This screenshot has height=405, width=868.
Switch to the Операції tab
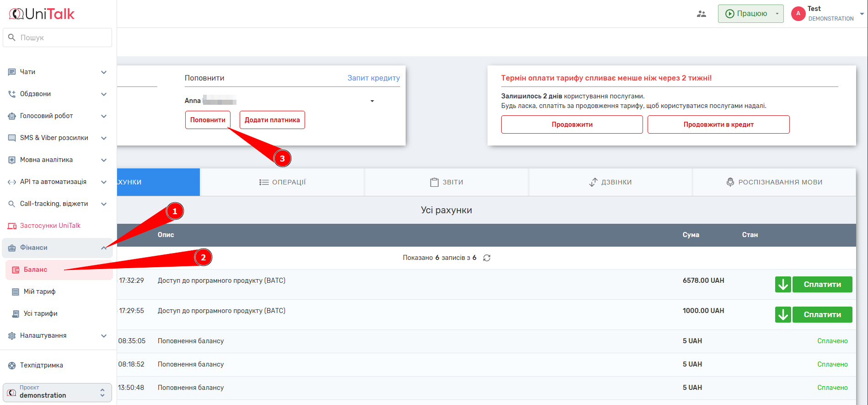click(x=282, y=182)
